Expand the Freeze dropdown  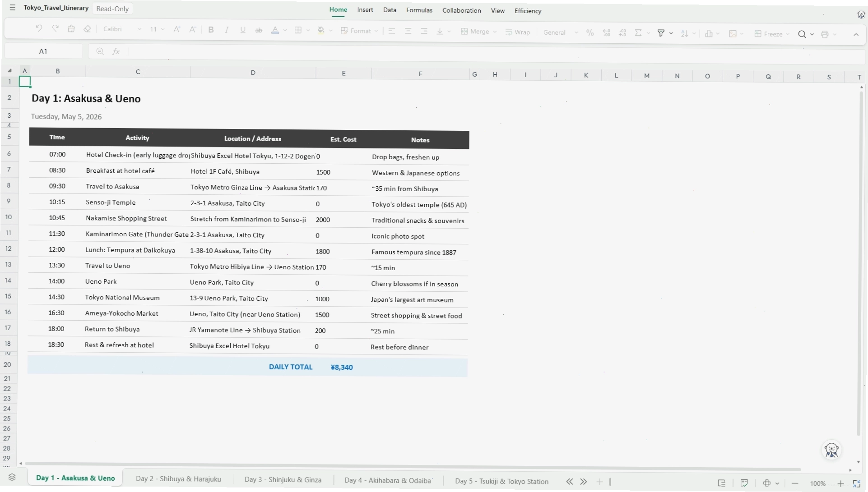(x=772, y=34)
